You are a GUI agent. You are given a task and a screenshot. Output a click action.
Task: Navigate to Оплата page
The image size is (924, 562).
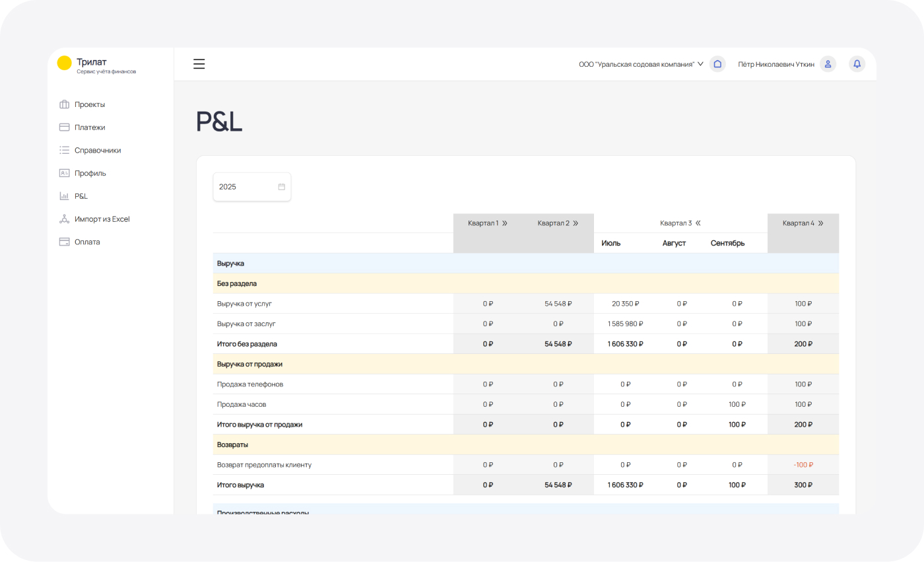point(87,242)
